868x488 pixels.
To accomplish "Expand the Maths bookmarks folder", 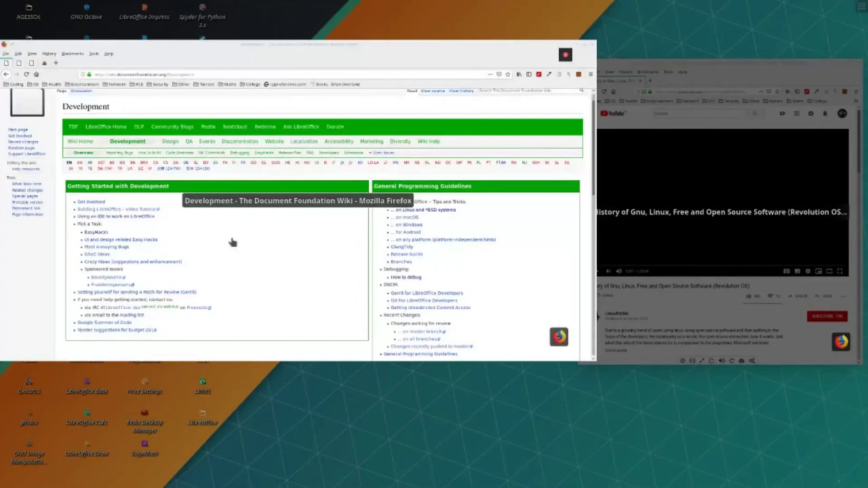I will (228, 84).
